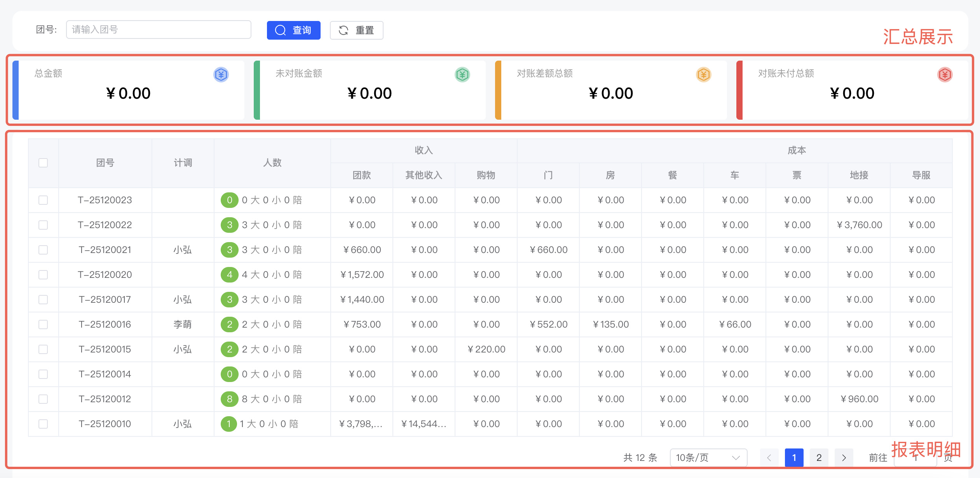Image resolution: width=980 pixels, height=478 pixels.
Task: Click the red yen icon on 对账未付总额 card
Action: (x=945, y=75)
